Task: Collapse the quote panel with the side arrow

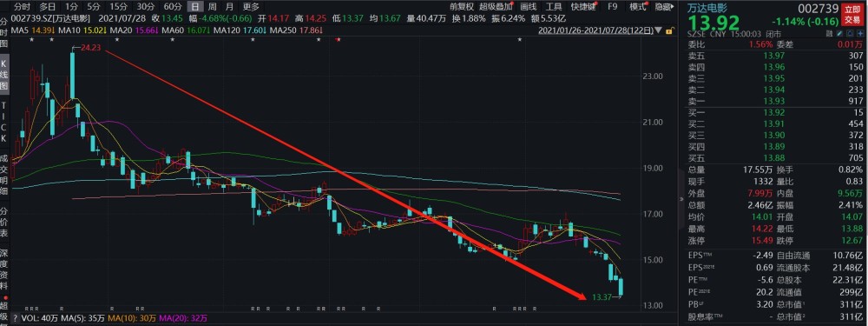Action: point(681,200)
